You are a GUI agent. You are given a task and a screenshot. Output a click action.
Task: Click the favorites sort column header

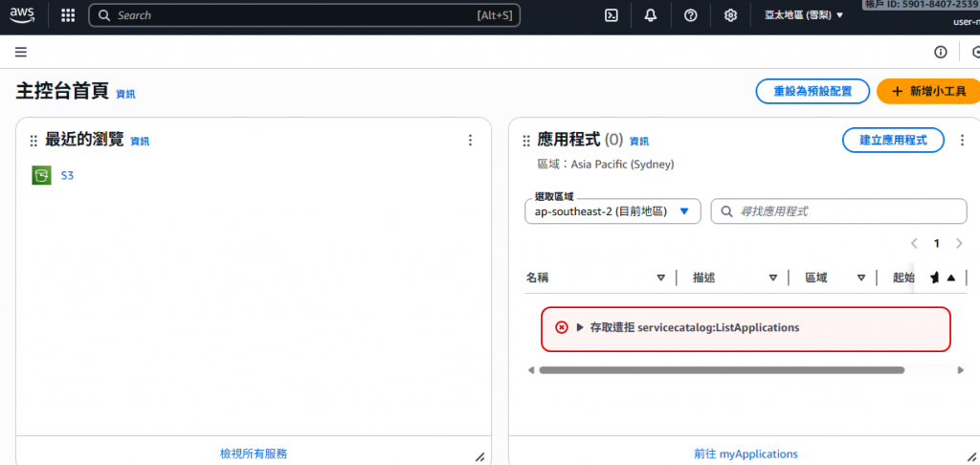943,278
